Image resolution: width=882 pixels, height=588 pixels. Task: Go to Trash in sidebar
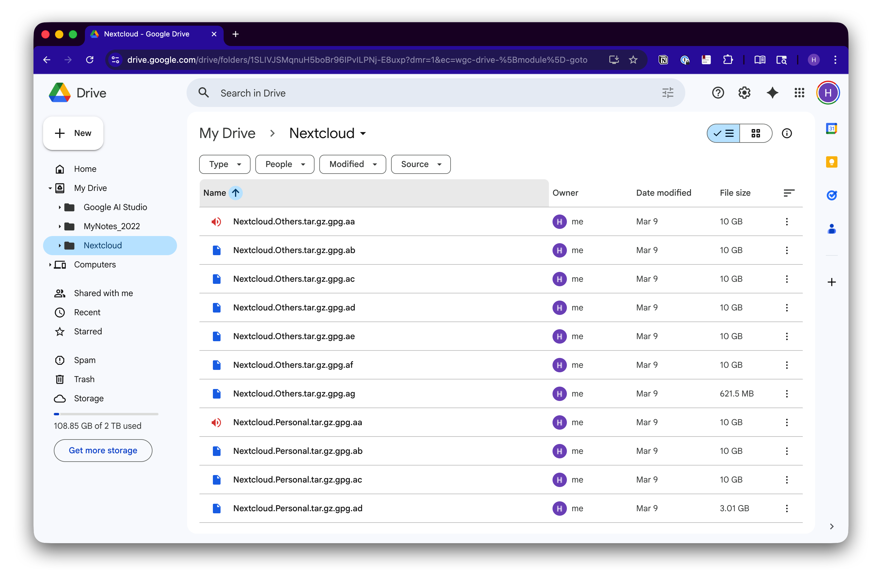click(84, 379)
